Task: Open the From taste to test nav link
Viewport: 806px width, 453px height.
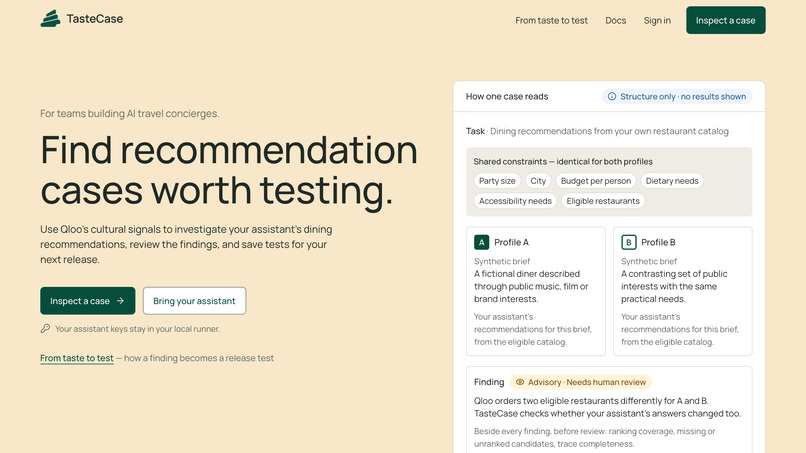Action: tap(551, 21)
